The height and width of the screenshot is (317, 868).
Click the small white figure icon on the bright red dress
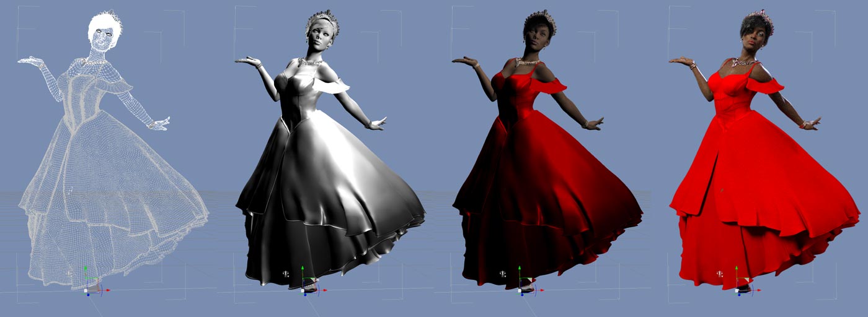click(x=719, y=274)
